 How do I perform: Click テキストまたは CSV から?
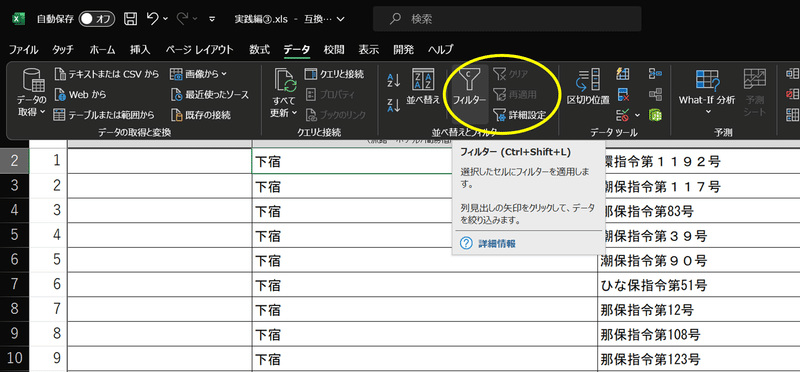(107, 75)
